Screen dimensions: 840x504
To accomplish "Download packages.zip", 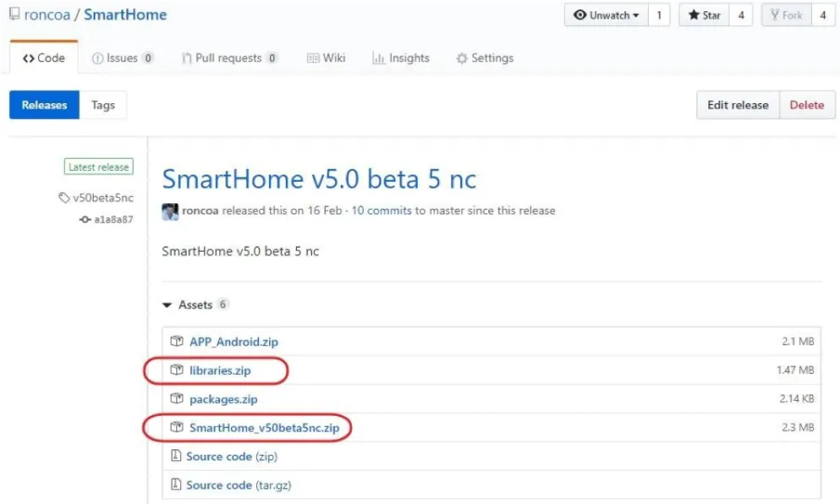I will tap(224, 399).
